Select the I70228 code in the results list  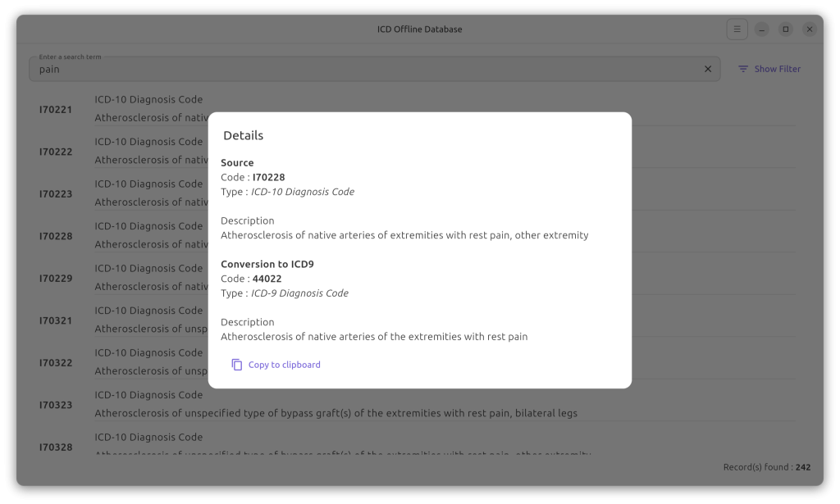(x=56, y=236)
